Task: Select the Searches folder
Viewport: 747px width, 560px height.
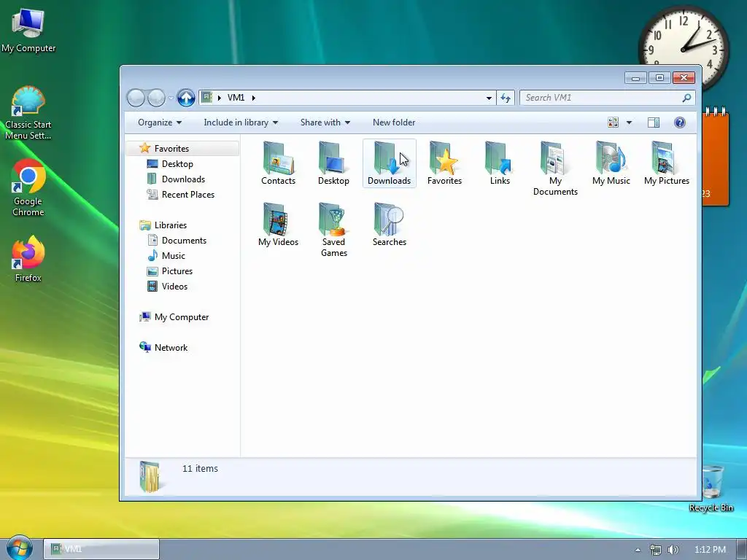Action: pos(390,225)
